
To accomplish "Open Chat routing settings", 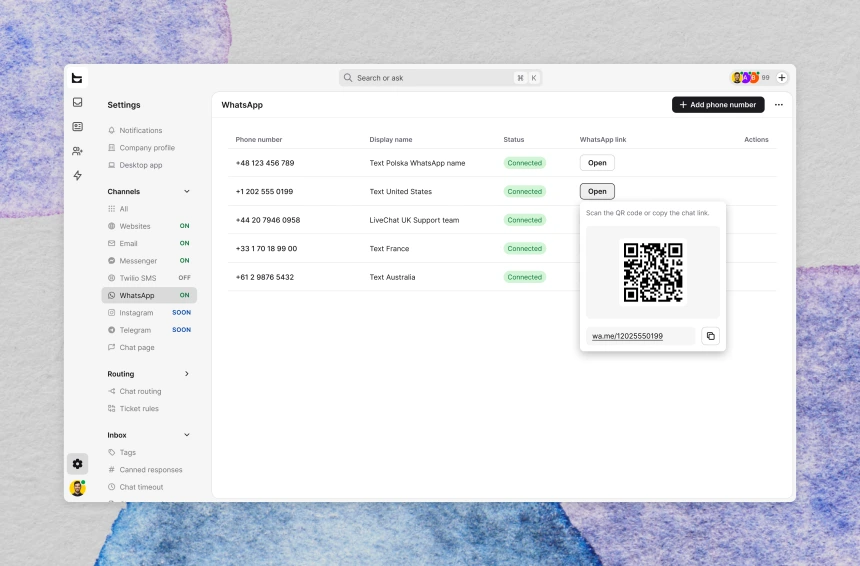I will click(x=135, y=391).
